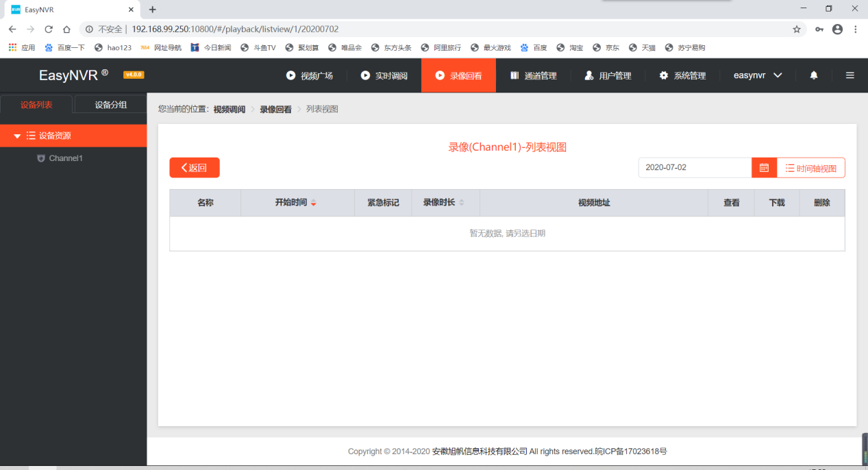Click the 紧急标记 column header
The height and width of the screenshot is (470, 868).
(383, 203)
